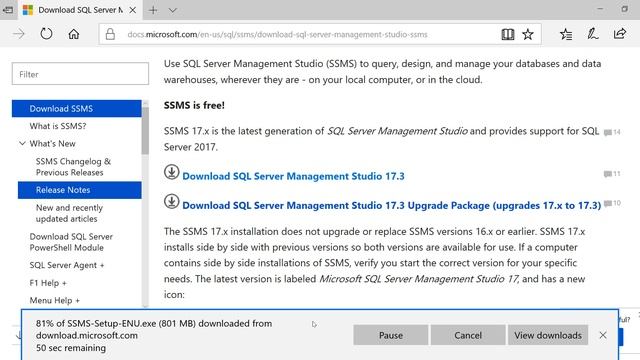This screenshot has height=360, width=640.
Task: Click the '50 sec remaining' text
Action: (71, 348)
